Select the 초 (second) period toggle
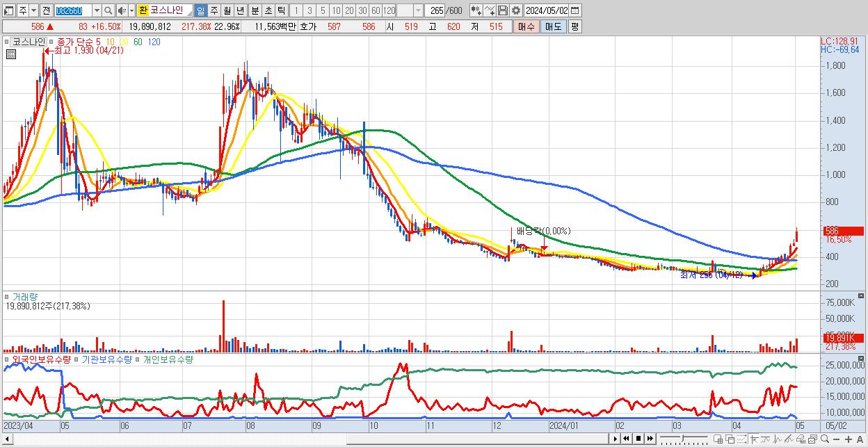868x447 pixels. pyautogui.click(x=267, y=10)
